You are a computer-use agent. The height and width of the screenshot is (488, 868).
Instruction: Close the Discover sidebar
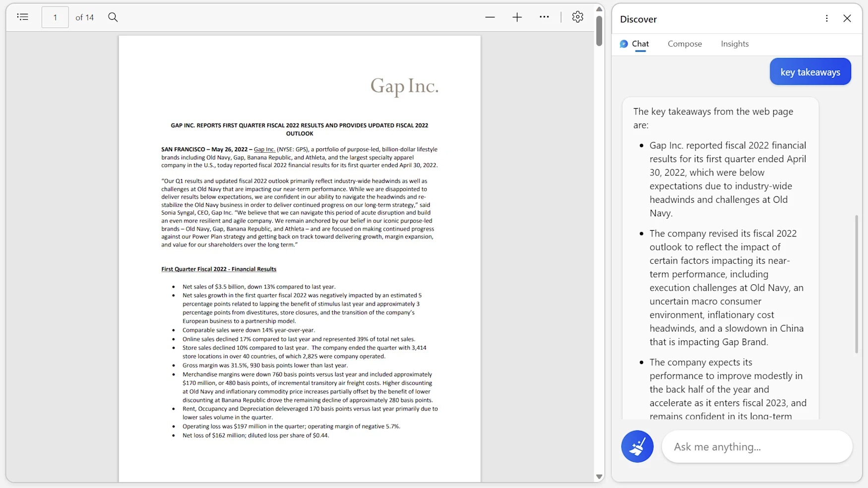[x=847, y=18]
